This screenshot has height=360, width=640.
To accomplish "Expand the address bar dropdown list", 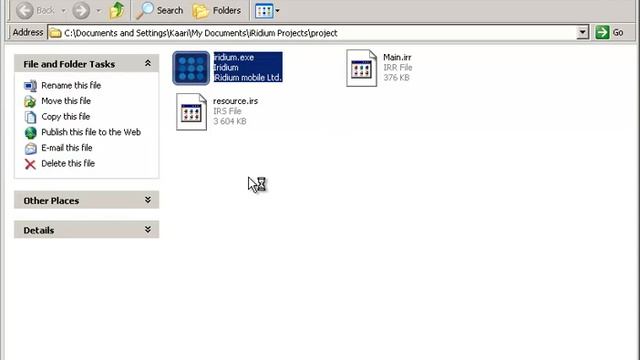I will (583, 33).
